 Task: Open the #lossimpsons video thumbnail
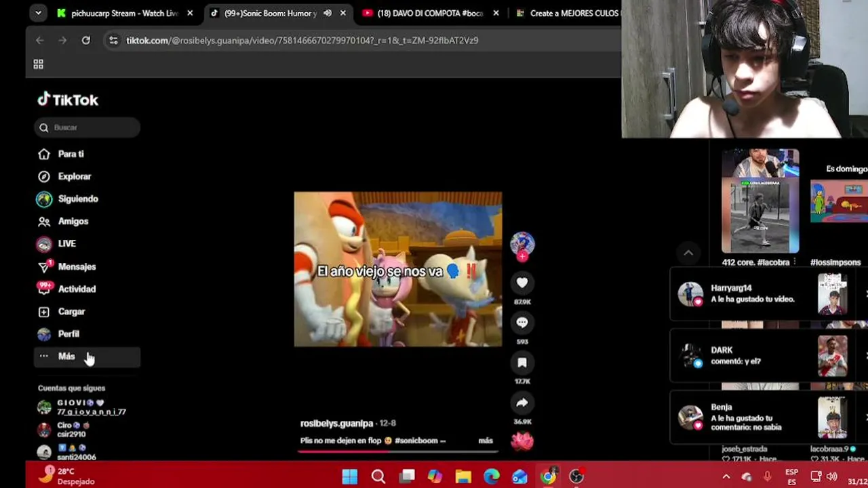tap(840, 202)
